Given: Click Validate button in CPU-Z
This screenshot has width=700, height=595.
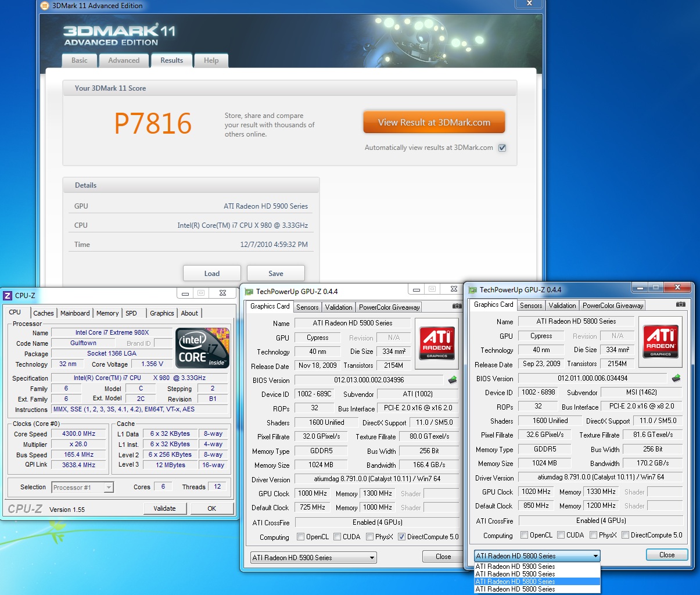Looking at the screenshot, I should 165,508.
